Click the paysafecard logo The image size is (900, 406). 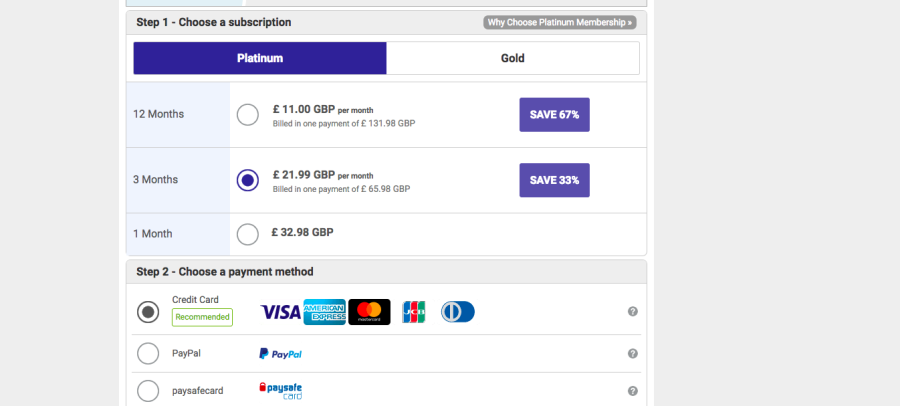coord(280,391)
